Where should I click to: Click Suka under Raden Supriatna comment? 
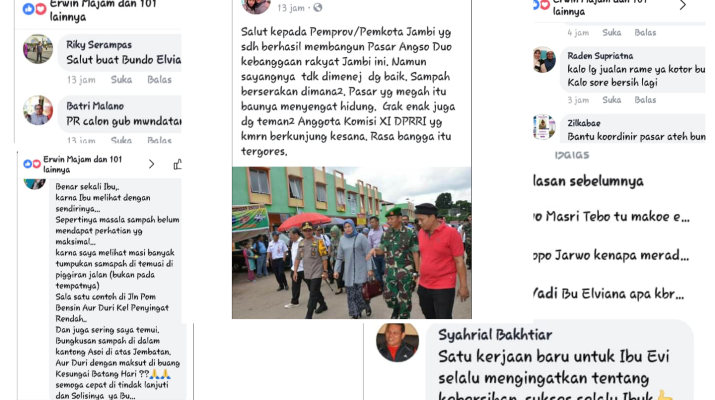611,99
